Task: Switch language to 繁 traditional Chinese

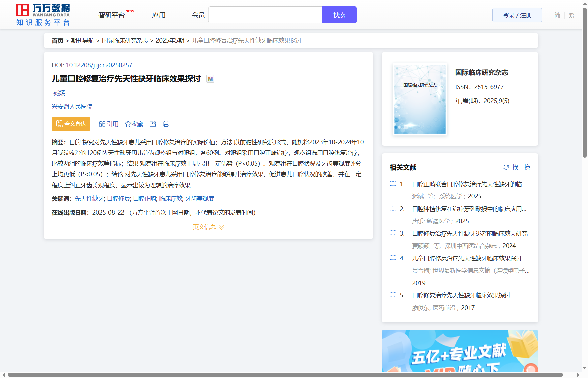Action: pyautogui.click(x=572, y=15)
